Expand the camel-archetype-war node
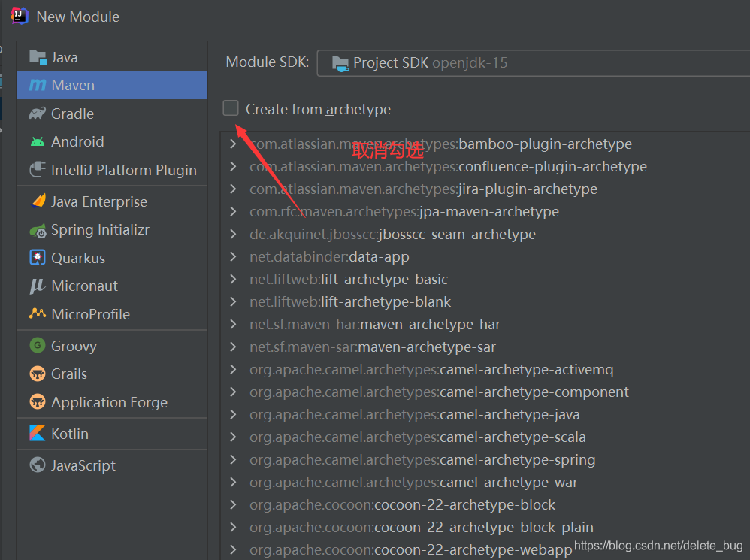 (233, 482)
